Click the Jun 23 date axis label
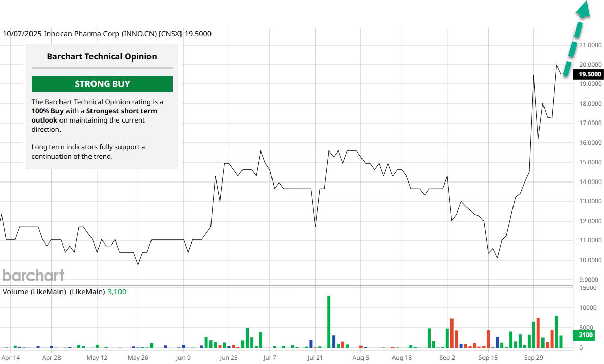This screenshot has width=604, height=364. [x=229, y=358]
